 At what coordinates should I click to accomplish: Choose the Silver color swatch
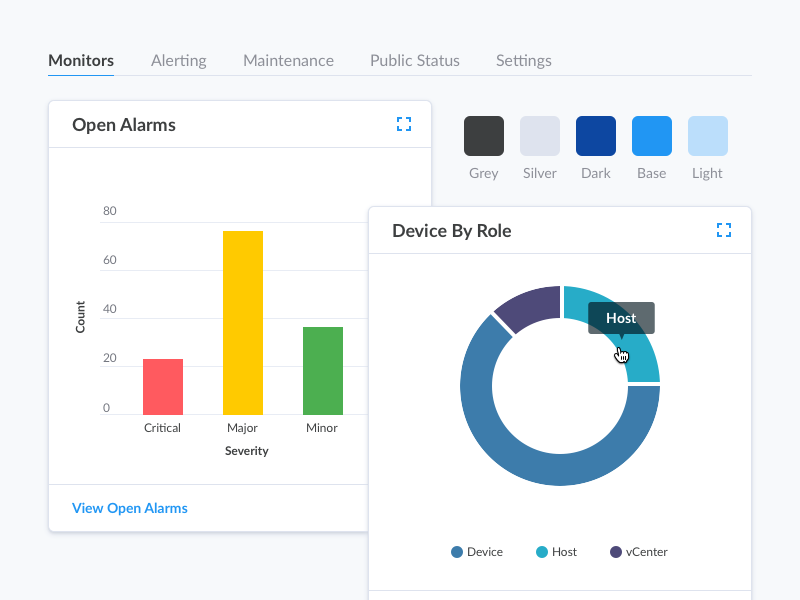click(540, 136)
